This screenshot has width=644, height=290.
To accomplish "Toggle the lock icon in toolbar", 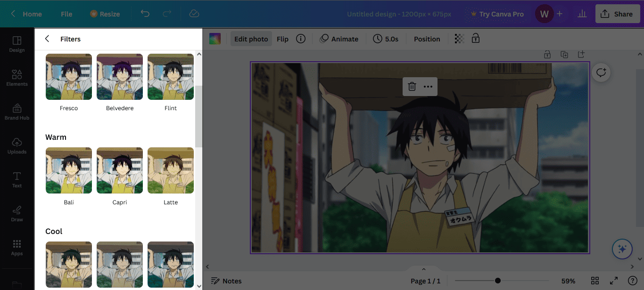I will [x=476, y=39].
